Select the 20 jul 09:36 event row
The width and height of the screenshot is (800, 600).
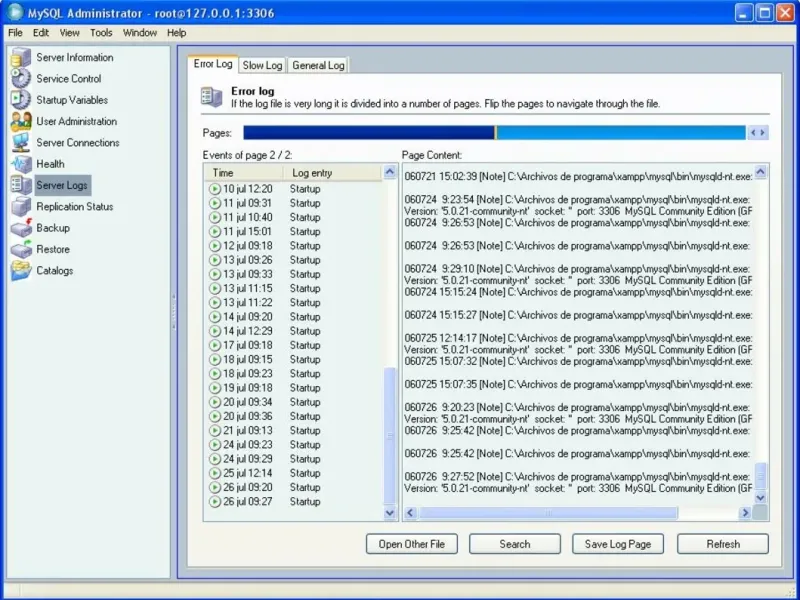[293, 416]
